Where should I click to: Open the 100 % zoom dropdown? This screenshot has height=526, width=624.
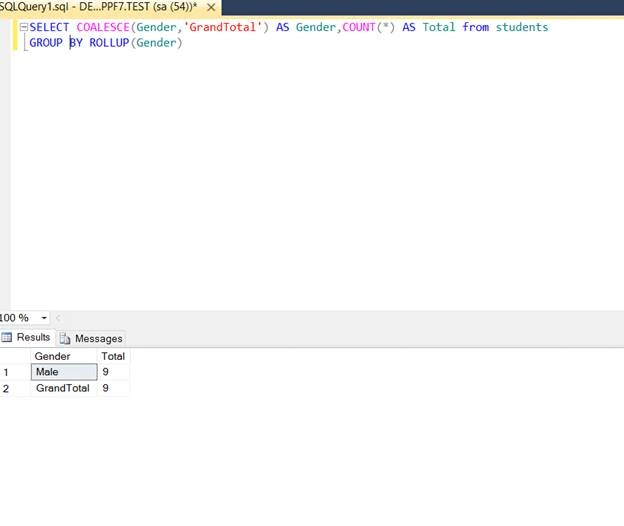click(44, 318)
